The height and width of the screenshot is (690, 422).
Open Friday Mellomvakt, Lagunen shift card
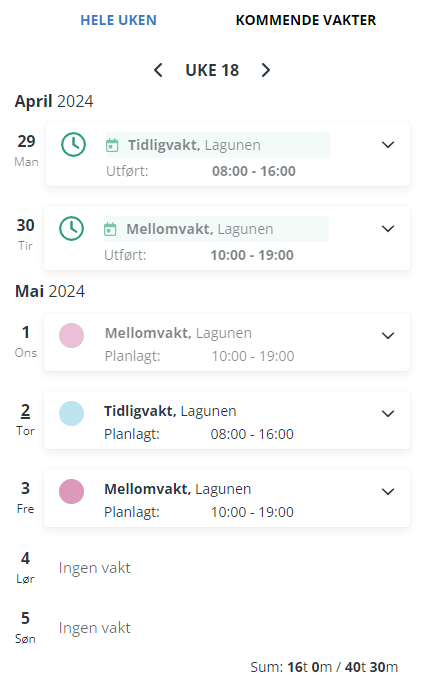pos(227,498)
